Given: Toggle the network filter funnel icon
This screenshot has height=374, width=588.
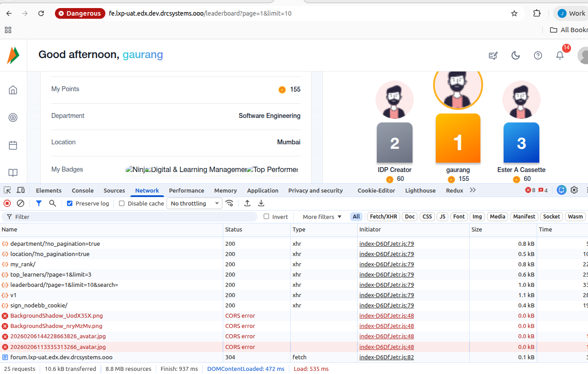Looking at the screenshot, I should point(39,203).
